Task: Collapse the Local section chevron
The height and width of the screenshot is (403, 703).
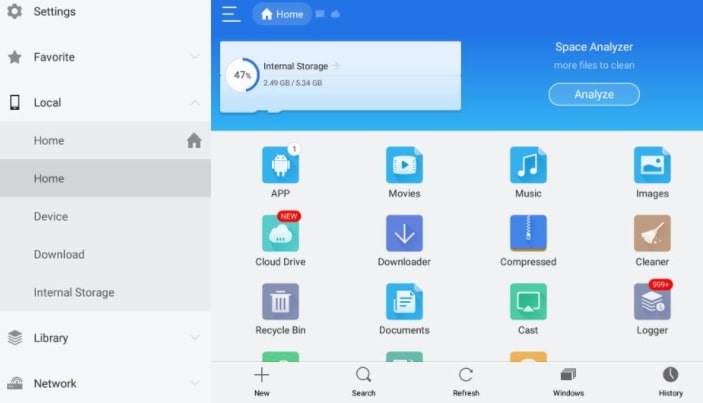Action: click(195, 103)
